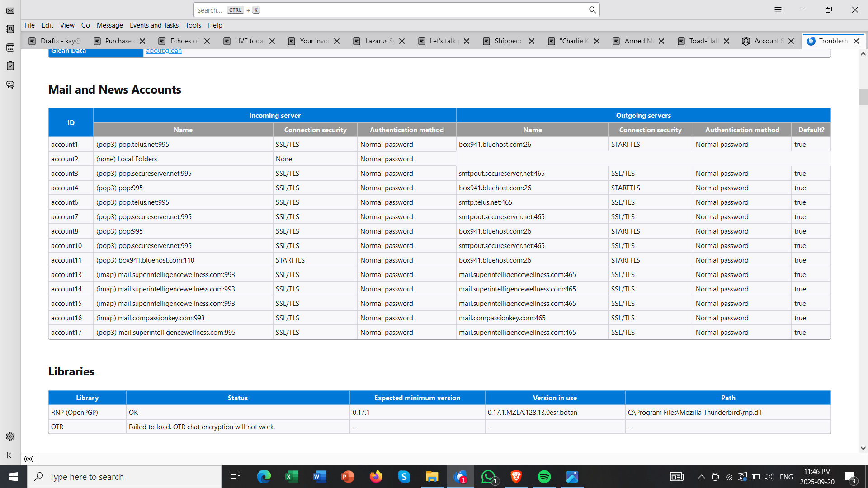Close the 'Shipped:' tab
The width and height of the screenshot is (868, 488).
pos(532,41)
